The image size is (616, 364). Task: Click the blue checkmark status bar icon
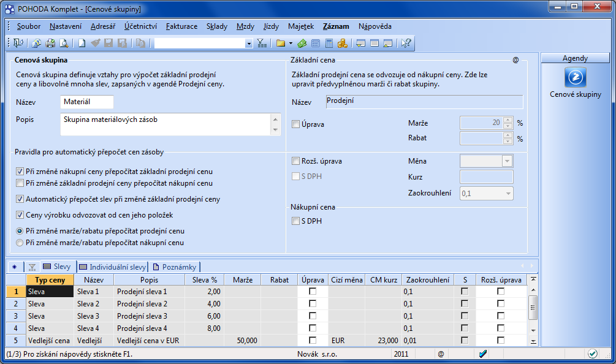(483, 354)
